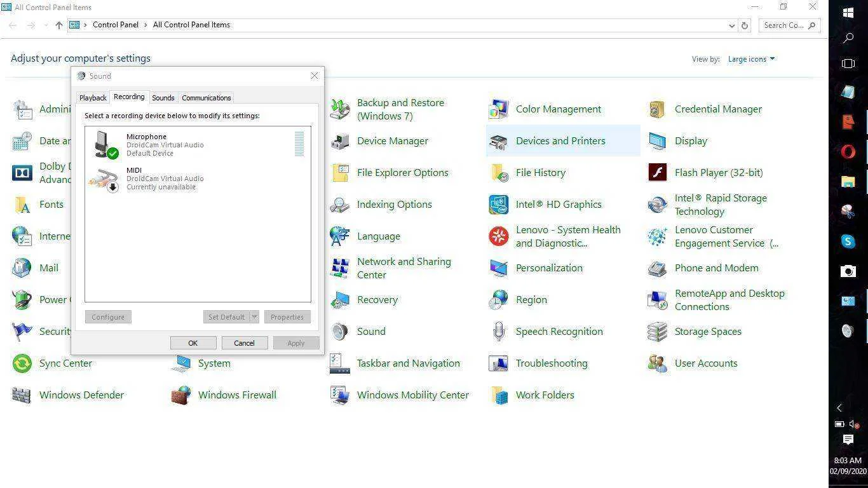Click the Storage Spaces icon
Viewport: 868px width, 488px height.
click(x=658, y=332)
